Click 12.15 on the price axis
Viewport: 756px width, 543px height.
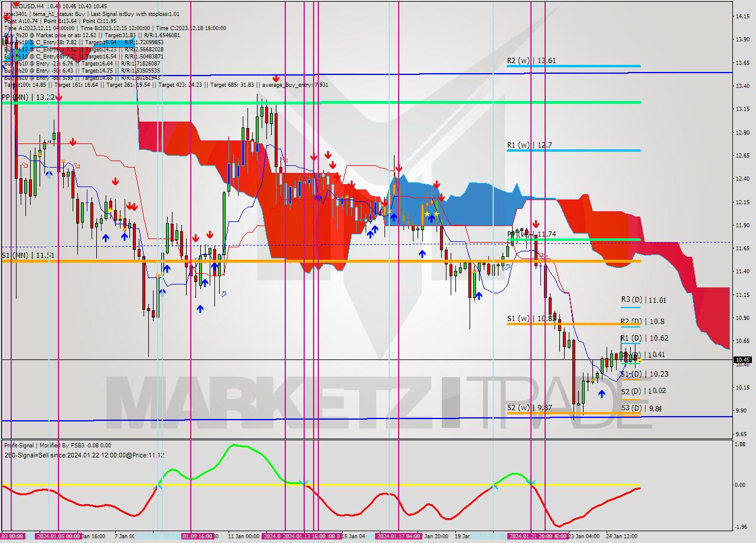pos(742,202)
